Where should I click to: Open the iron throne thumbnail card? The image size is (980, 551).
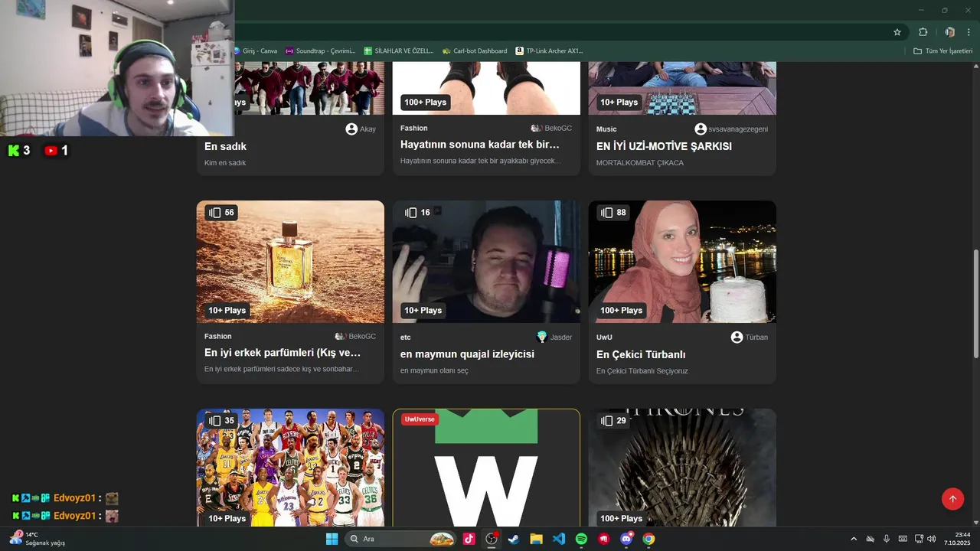click(682, 468)
